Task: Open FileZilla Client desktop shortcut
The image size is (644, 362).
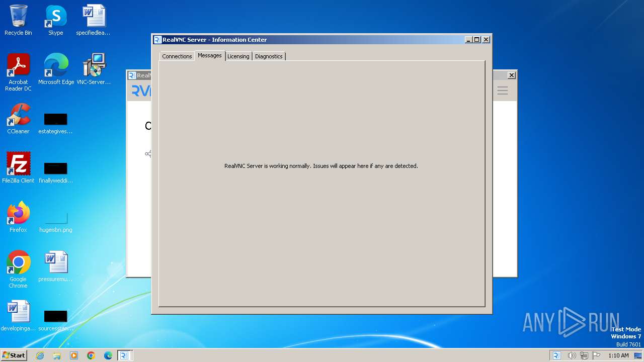Action: [18, 168]
